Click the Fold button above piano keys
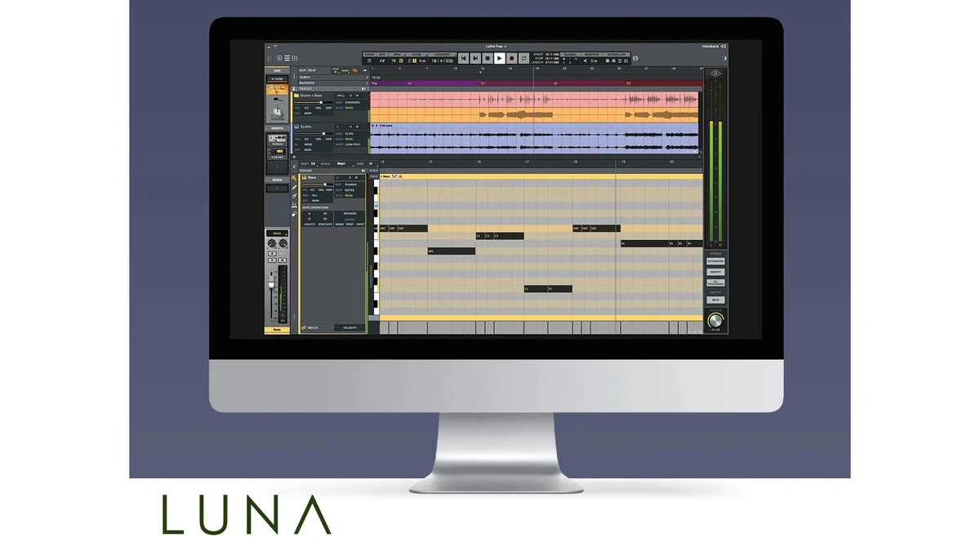The image size is (980, 551). (374, 176)
